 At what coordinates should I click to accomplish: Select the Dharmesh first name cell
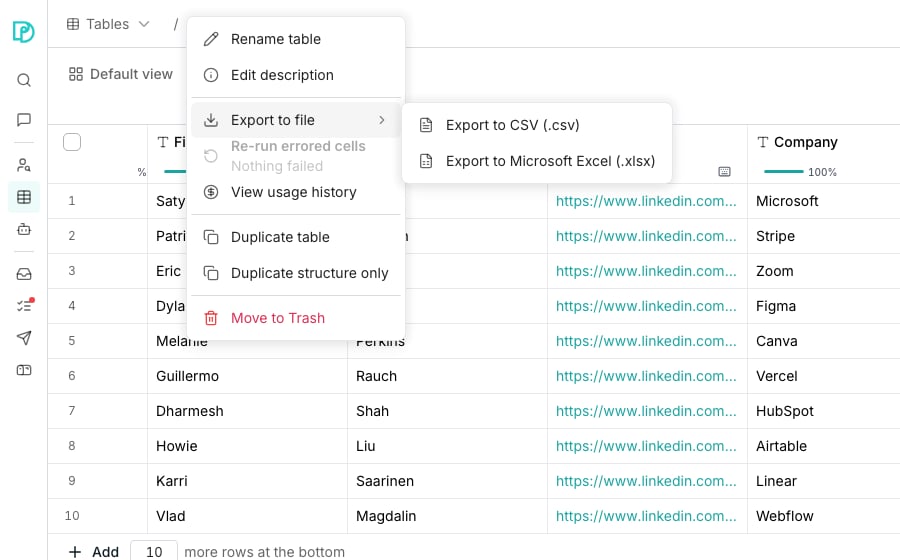point(247,411)
